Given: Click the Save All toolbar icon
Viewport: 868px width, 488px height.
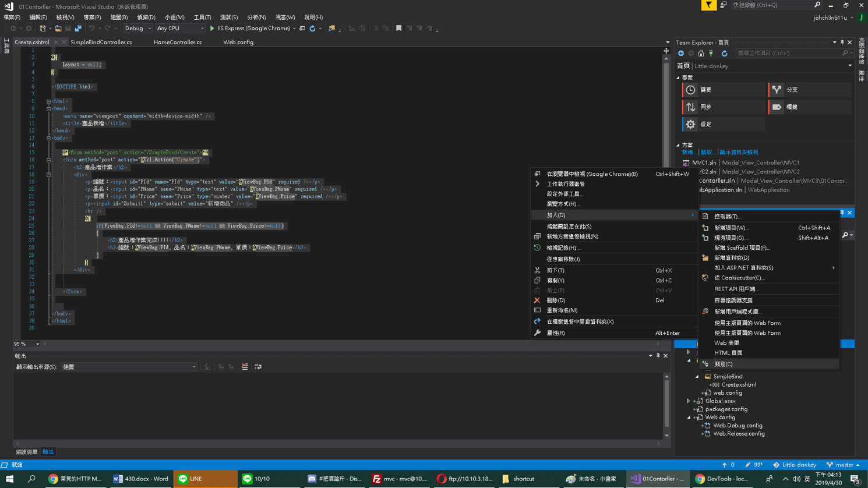Looking at the screenshot, I should coord(78,28).
